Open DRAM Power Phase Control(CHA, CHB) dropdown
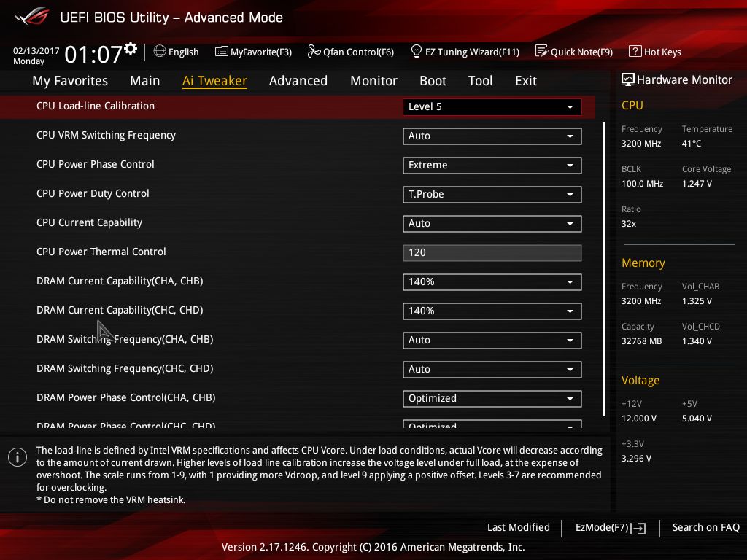 coord(492,399)
